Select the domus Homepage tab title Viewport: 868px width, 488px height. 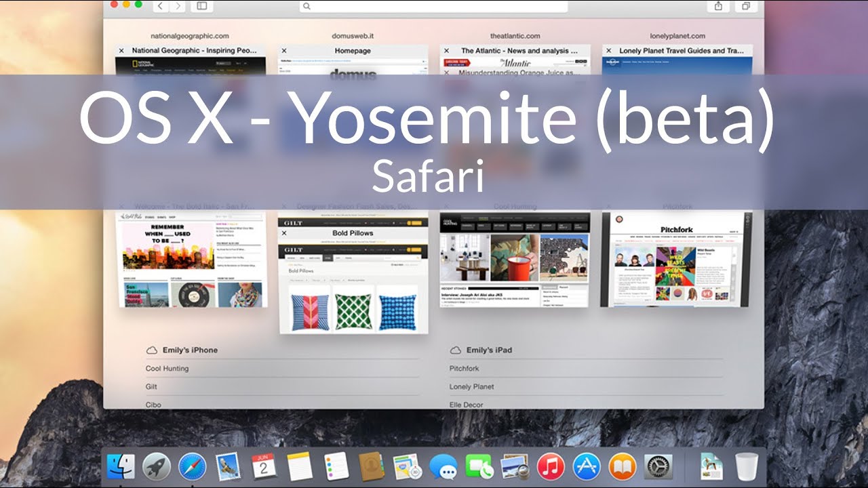tap(353, 51)
